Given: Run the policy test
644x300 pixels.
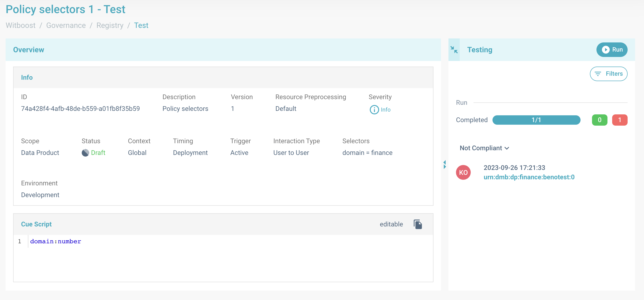Looking at the screenshot, I should (611, 49).
